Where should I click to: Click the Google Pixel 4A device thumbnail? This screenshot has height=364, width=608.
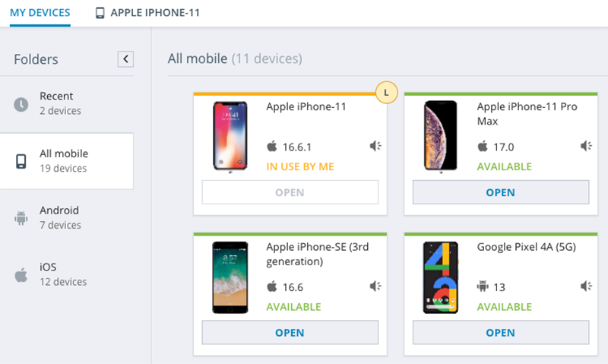point(441,277)
